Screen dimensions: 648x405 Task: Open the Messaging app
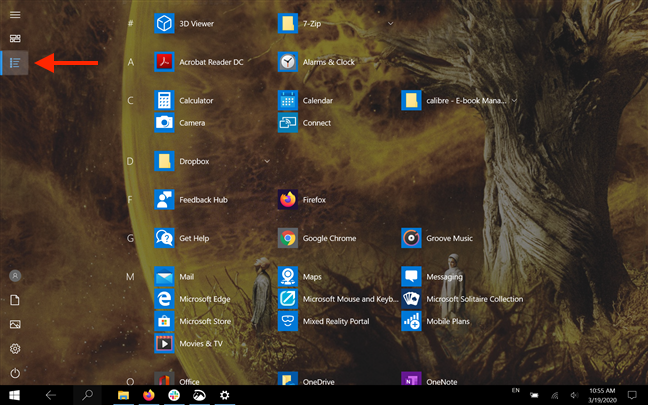(x=432, y=276)
